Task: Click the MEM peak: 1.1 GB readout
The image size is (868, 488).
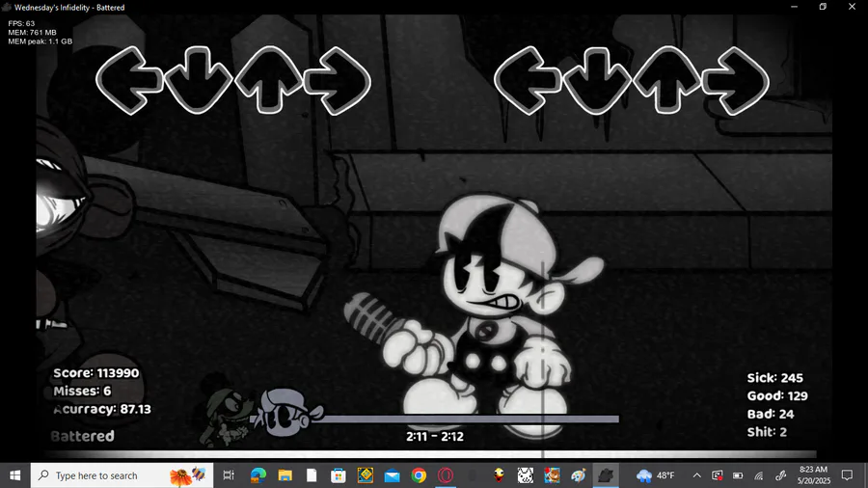Action: 40,41
